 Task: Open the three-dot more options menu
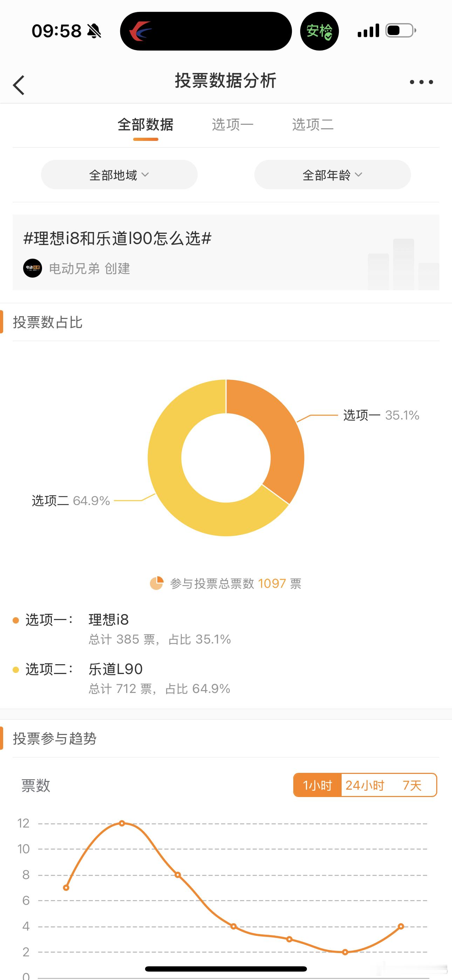pyautogui.click(x=421, y=82)
